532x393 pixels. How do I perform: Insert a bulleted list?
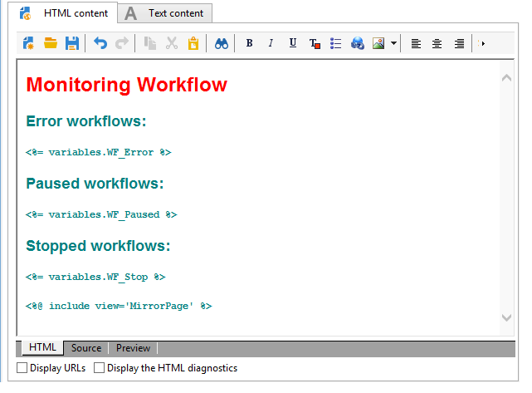(x=335, y=43)
